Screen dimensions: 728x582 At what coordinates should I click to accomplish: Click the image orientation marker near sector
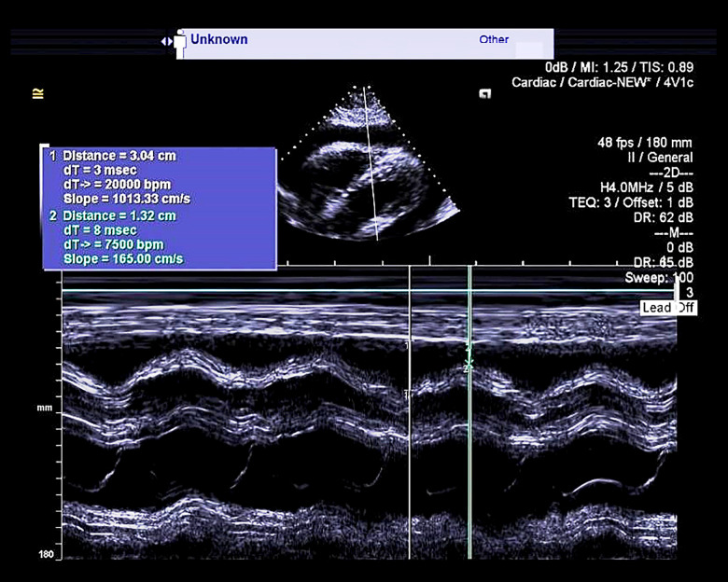pyautogui.click(x=484, y=94)
